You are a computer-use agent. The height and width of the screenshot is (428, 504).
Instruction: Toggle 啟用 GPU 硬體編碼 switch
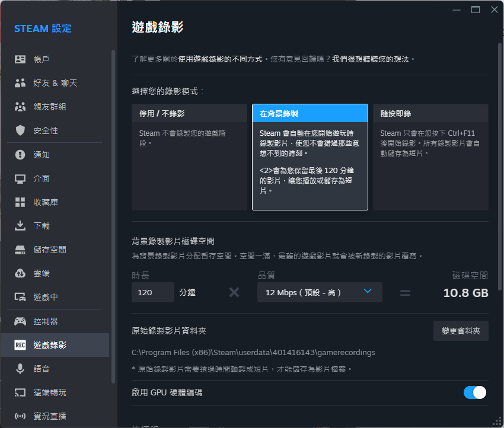pyautogui.click(x=475, y=392)
